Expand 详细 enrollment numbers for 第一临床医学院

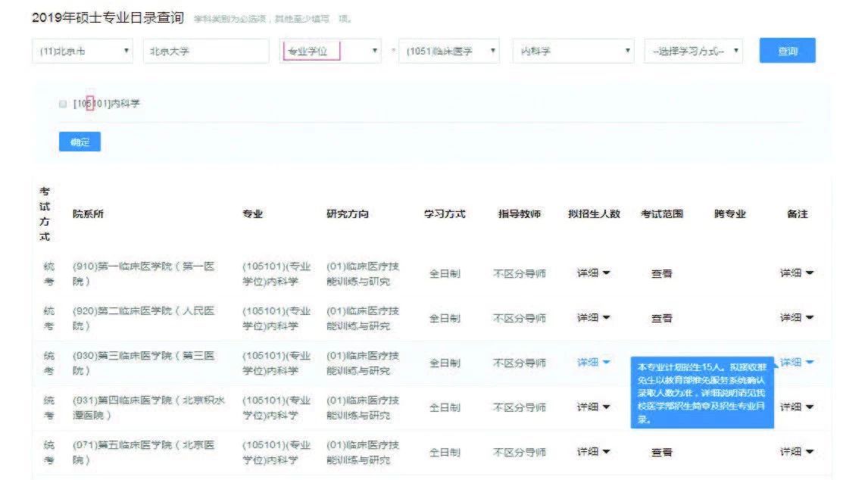coord(593,273)
